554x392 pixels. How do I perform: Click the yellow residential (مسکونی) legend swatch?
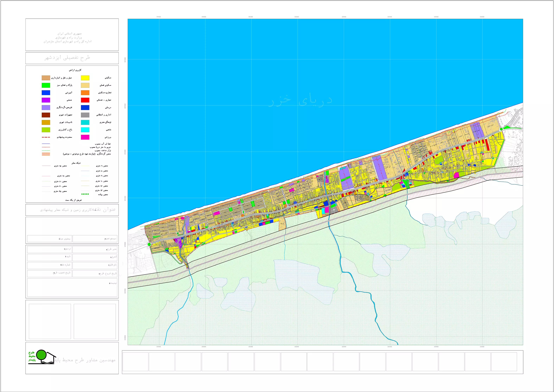tap(85, 78)
